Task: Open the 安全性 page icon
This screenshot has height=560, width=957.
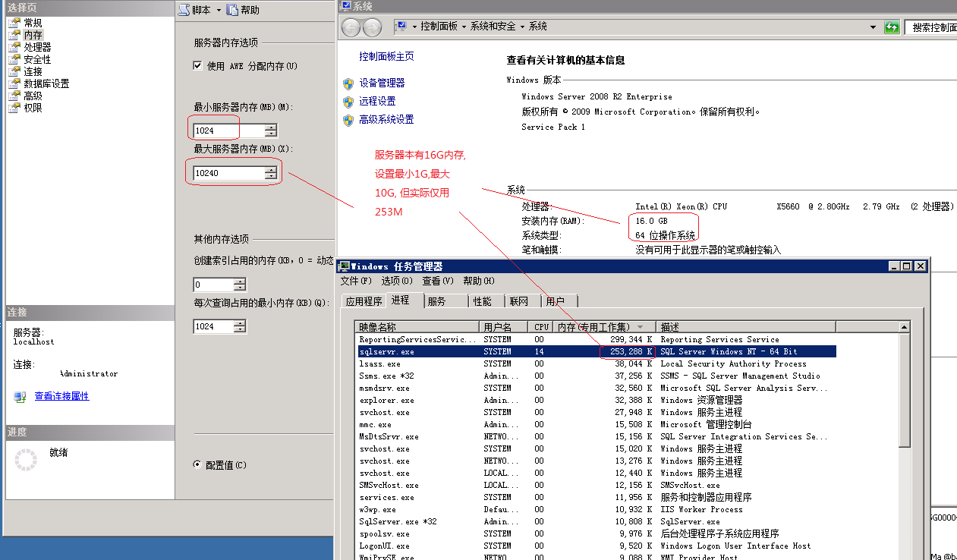Action: (x=14, y=59)
